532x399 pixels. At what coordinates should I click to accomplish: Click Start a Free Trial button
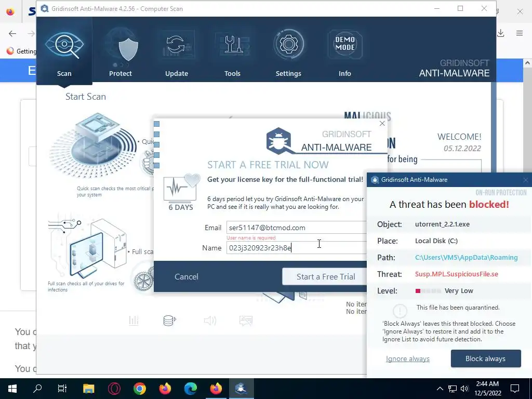pos(325,276)
